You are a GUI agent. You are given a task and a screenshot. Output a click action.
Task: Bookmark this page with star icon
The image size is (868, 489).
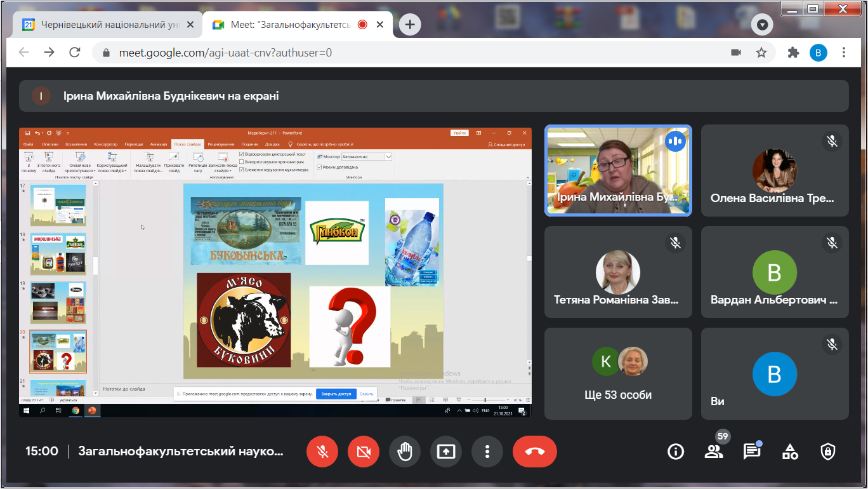tap(761, 53)
